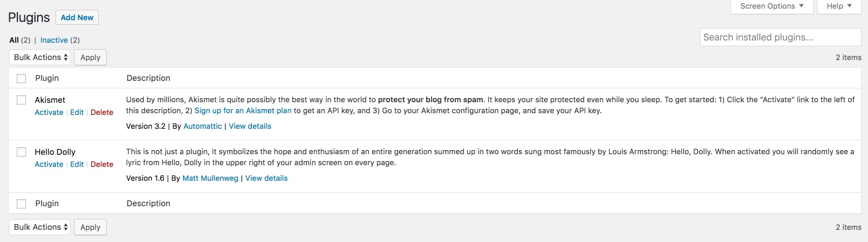Click the Add New plugin button
868x242 pixels.
(x=77, y=17)
